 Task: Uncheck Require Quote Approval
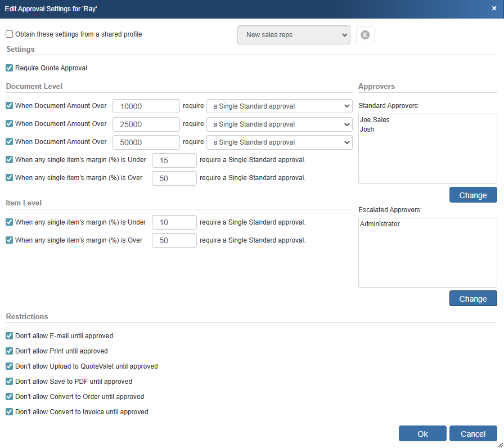coord(10,68)
